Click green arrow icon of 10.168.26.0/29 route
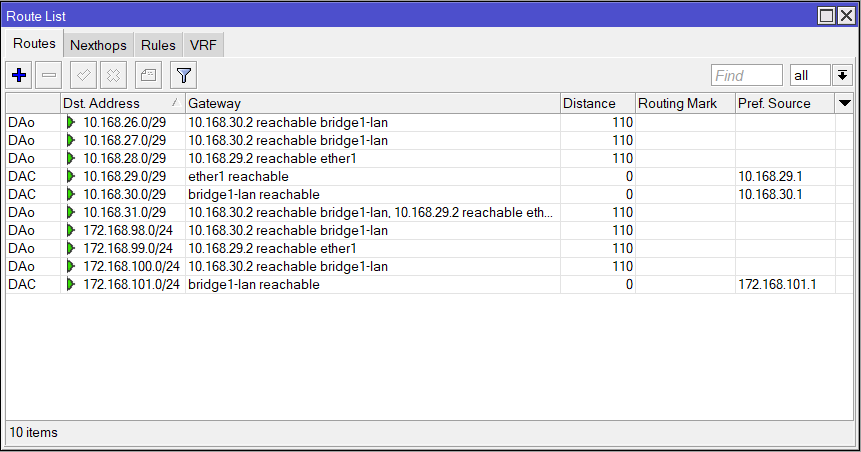 pyautogui.click(x=71, y=122)
